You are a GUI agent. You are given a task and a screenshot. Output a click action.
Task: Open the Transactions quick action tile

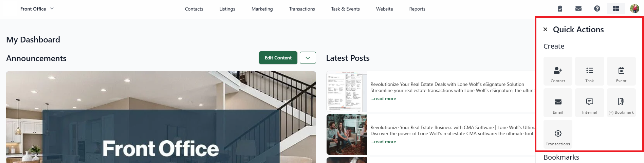pyautogui.click(x=558, y=134)
